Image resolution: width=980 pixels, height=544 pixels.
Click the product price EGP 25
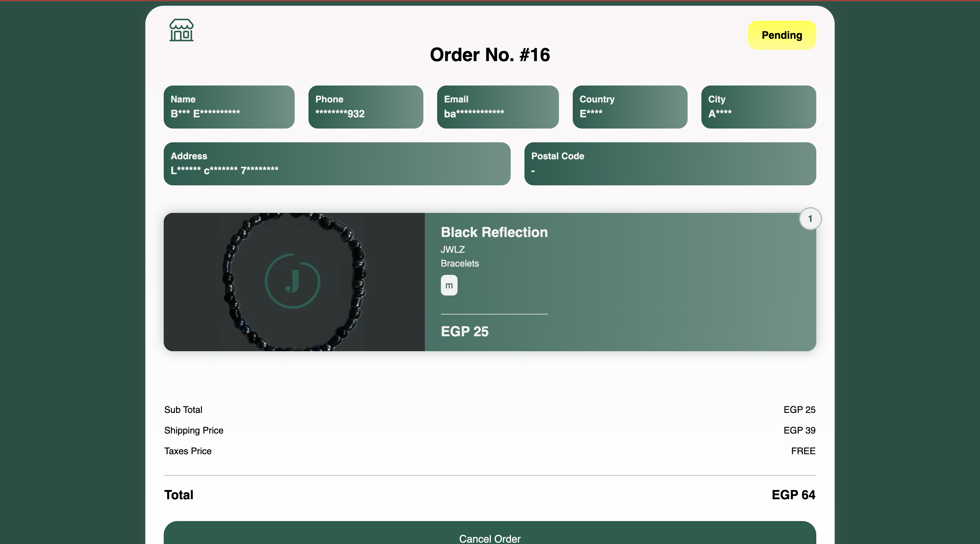coord(464,331)
